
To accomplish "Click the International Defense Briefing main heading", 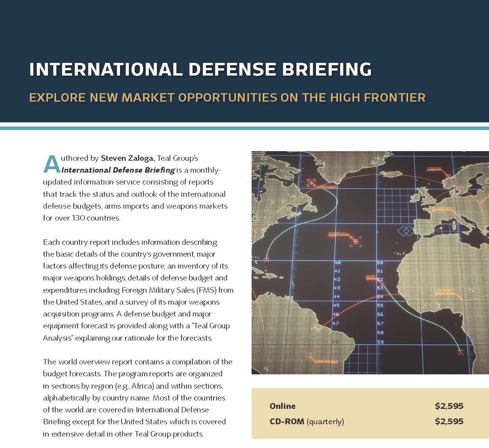I will pos(200,69).
